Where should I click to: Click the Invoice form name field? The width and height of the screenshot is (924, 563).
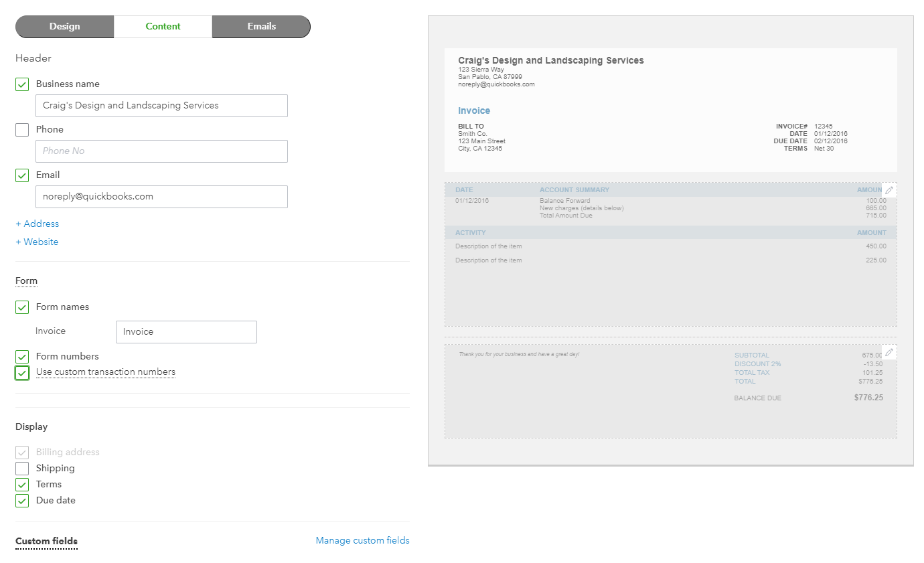pyautogui.click(x=186, y=332)
